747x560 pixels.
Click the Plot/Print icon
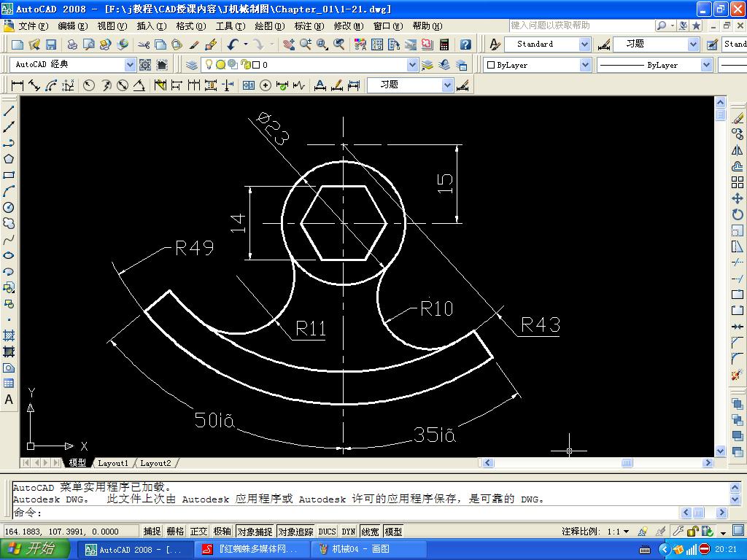[x=72, y=44]
